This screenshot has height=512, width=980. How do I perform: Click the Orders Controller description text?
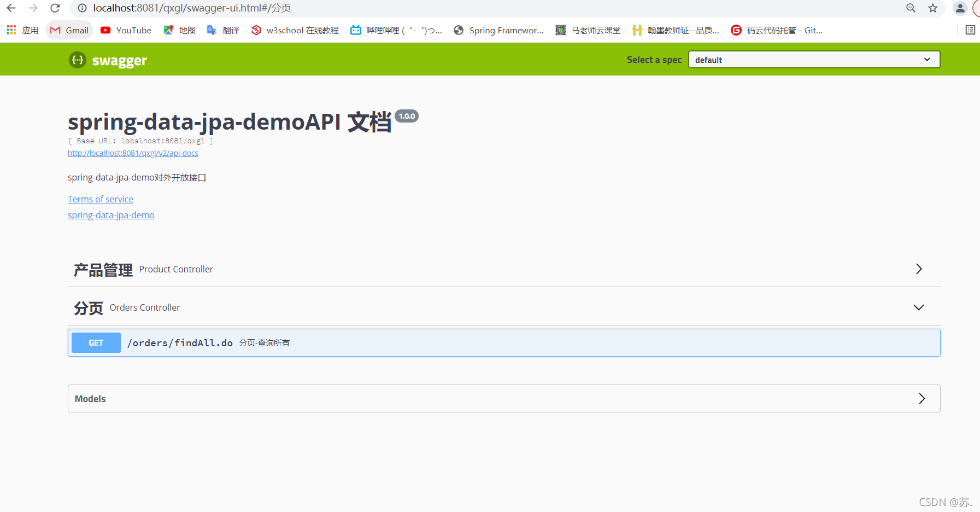click(145, 307)
